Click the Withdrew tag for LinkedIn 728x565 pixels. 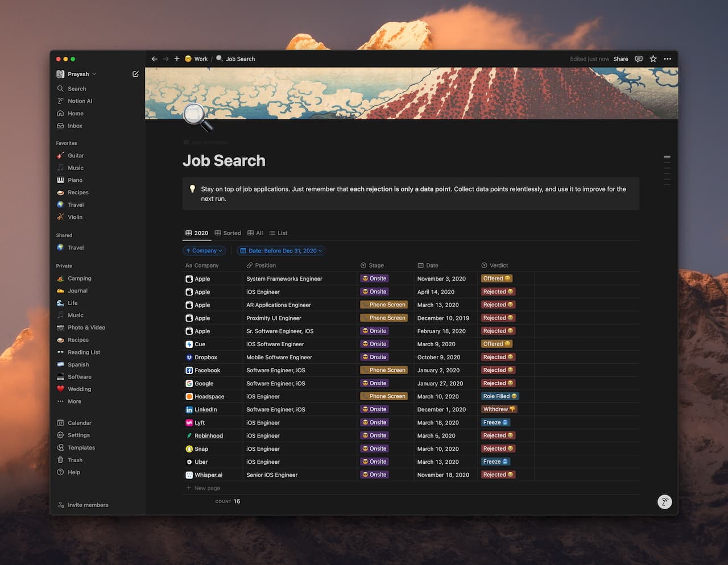click(x=499, y=409)
